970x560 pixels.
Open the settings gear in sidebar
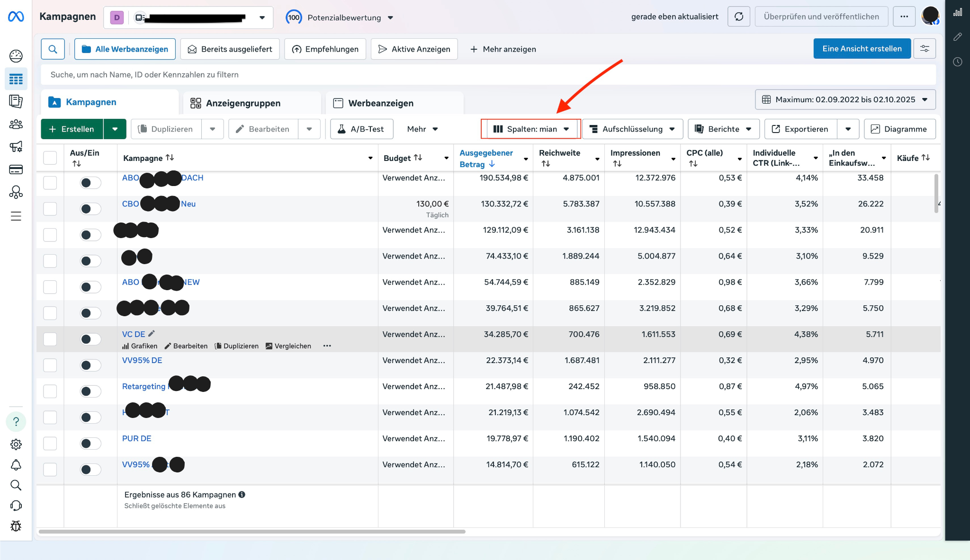(x=16, y=444)
